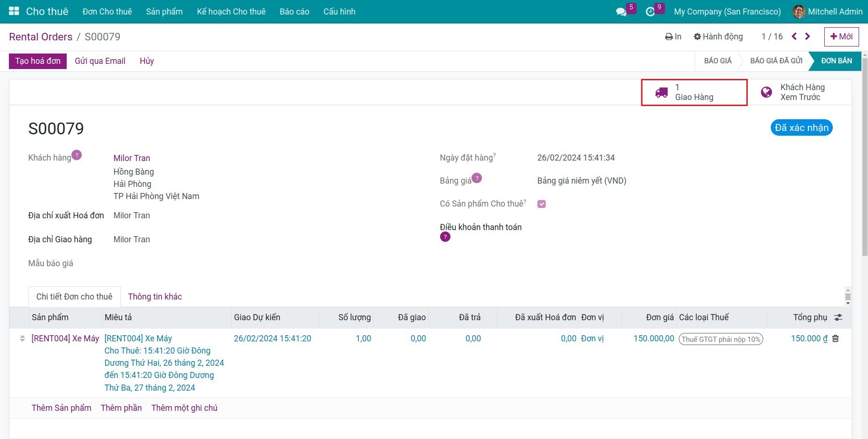Open column options adjust icon
This screenshot has height=439, width=868.
tap(838, 318)
